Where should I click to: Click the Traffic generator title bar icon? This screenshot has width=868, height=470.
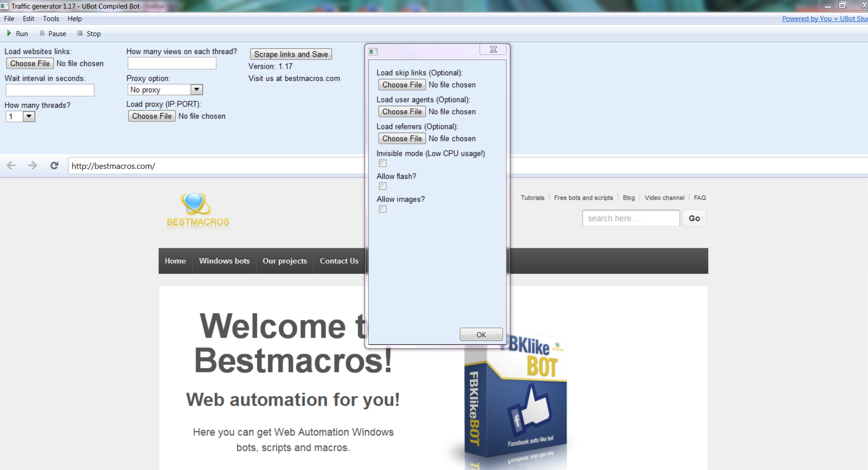pyautogui.click(x=5, y=6)
